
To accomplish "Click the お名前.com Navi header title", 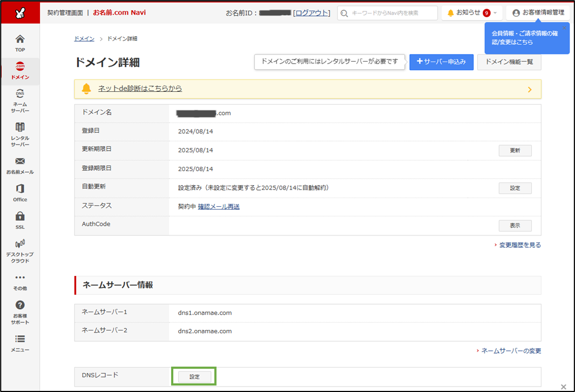I will point(119,12).
